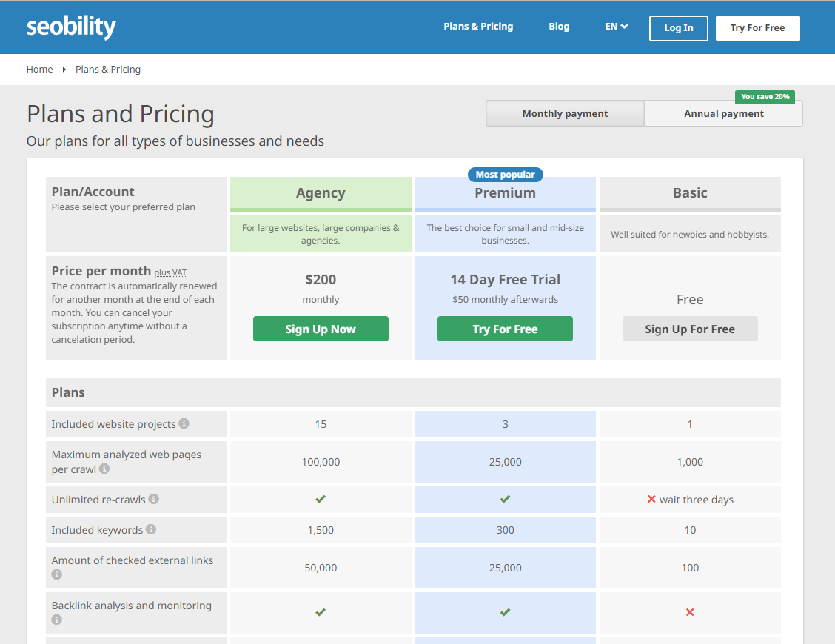Click the Log In button

pyautogui.click(x=678, y=28)
